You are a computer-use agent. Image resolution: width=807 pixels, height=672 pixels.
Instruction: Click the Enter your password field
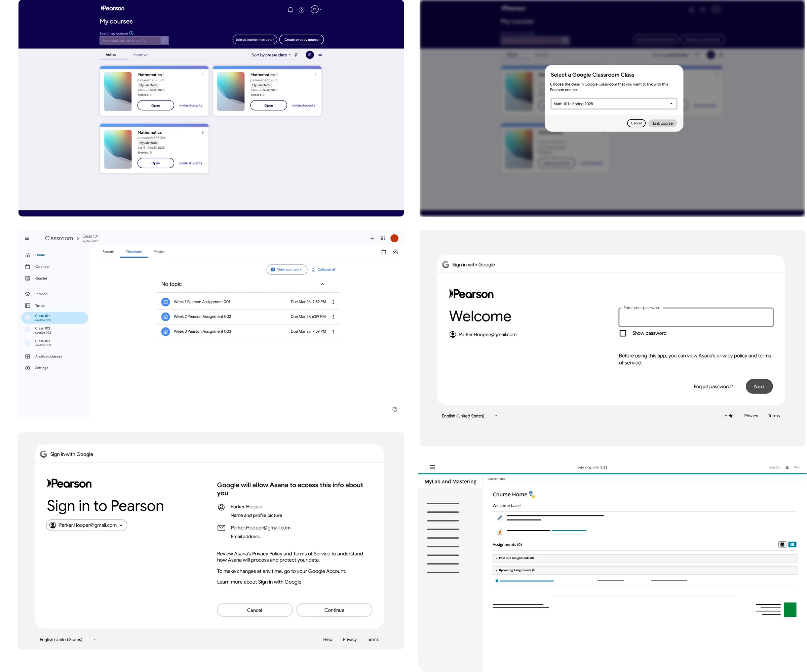[696, 317]
